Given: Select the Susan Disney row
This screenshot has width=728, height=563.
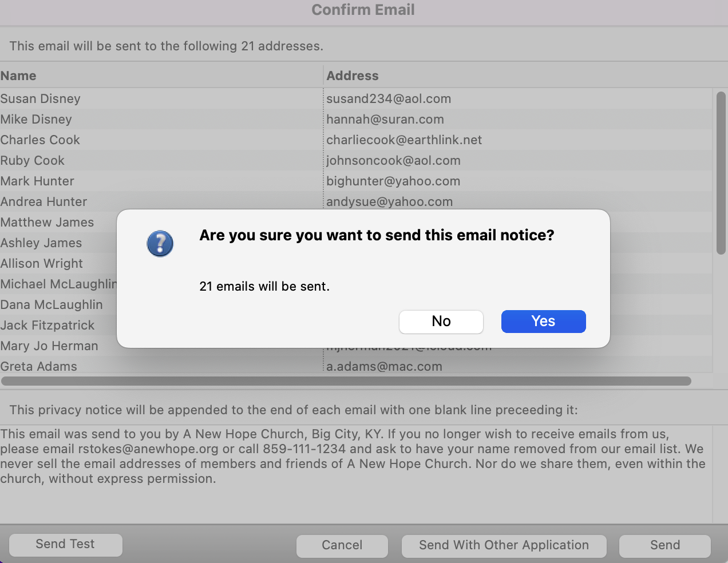Looking at the screenshot, I should tap(41, 99).
